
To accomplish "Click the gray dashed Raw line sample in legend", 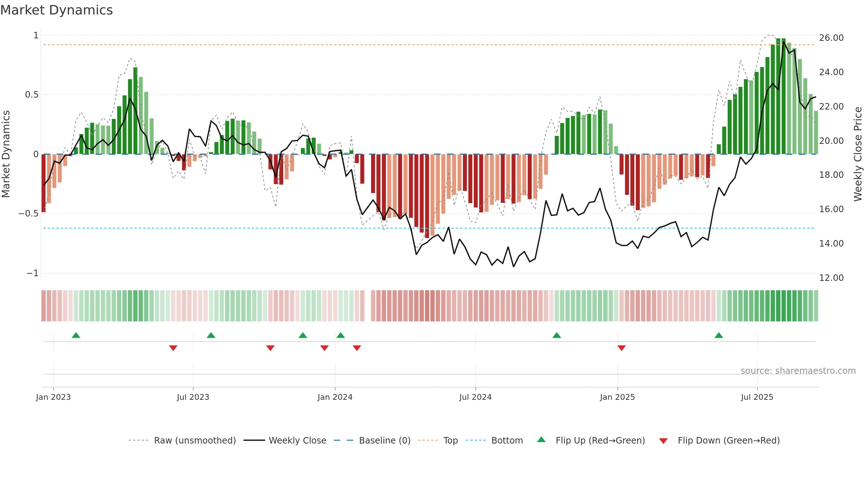I will click(x=139, y=440).
